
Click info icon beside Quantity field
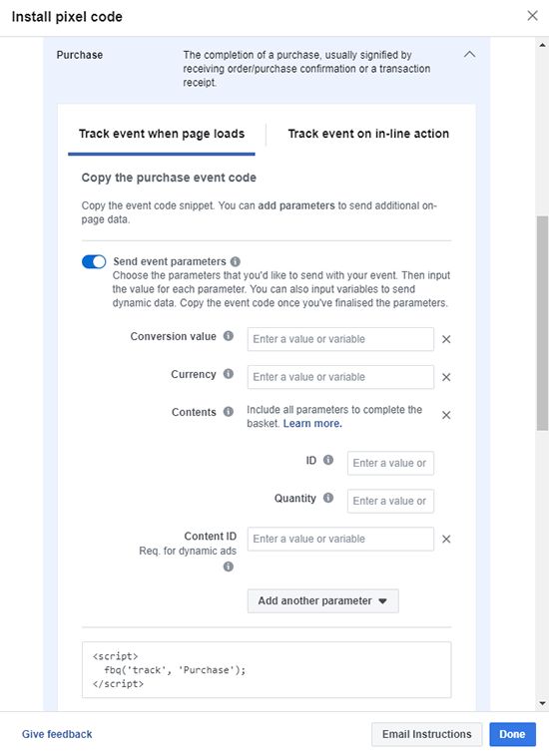[x=328, y=498]
